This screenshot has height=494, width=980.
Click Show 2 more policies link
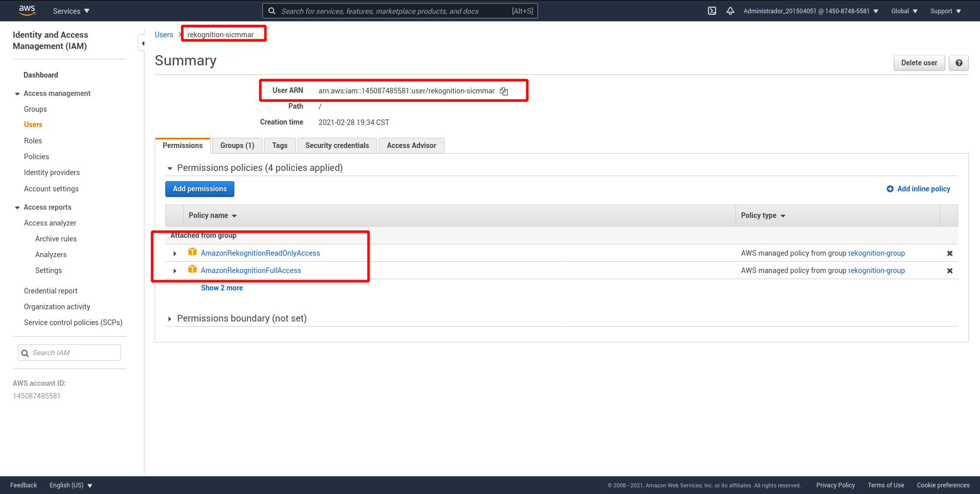click(222, 288)
